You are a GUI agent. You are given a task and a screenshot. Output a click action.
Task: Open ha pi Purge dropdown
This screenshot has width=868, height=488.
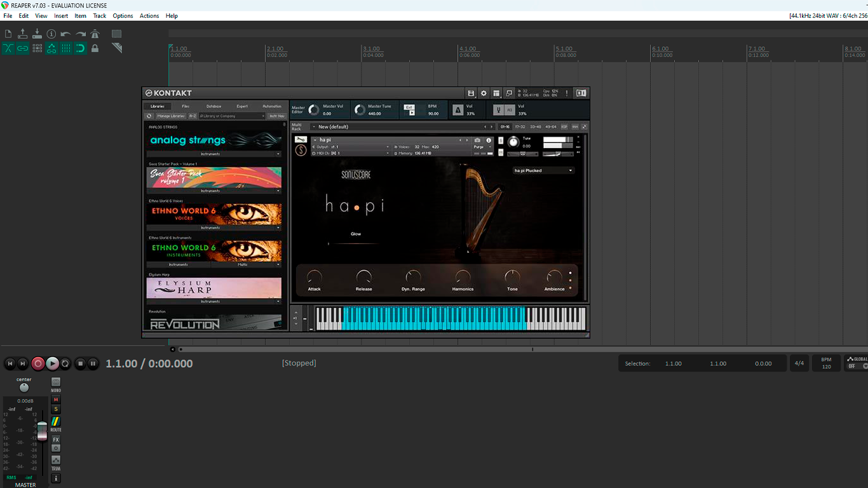[x=482, y=147]
